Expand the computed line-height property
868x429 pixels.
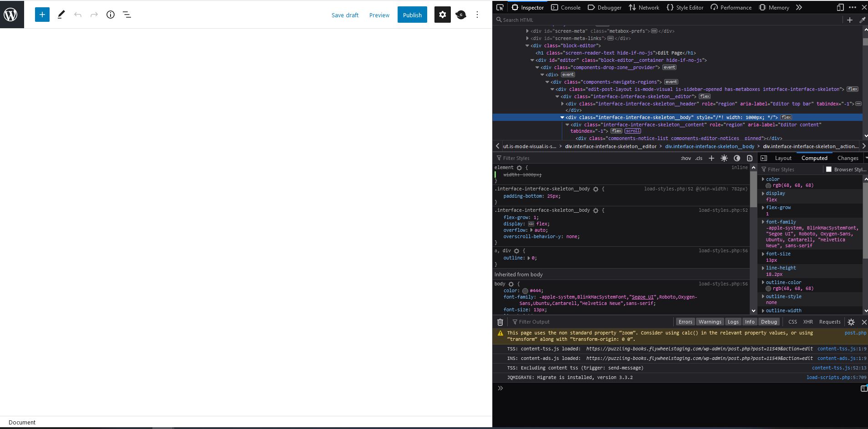[x=763, y=268]
